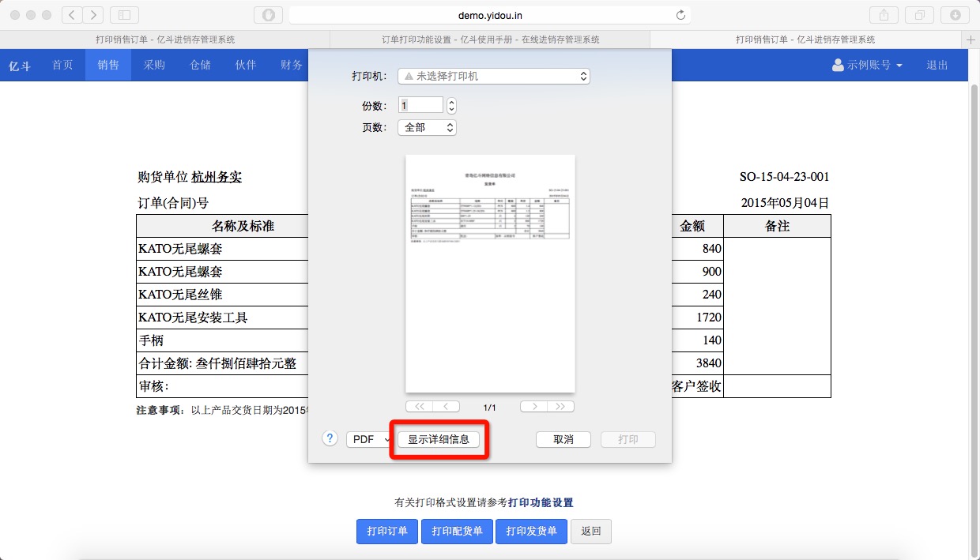This screenshot has width=980, height=560.
Task: Go to previous preview page
Action: coord(446,407)
